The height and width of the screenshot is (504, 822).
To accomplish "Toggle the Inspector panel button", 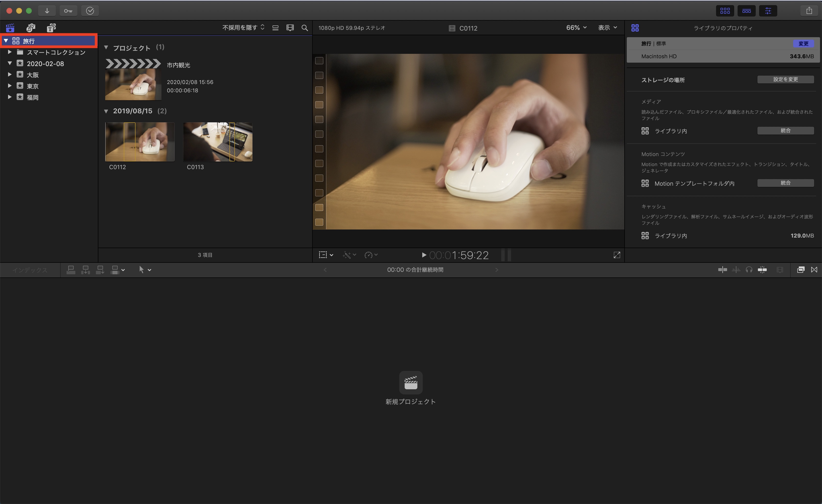I will pos(768,11).
